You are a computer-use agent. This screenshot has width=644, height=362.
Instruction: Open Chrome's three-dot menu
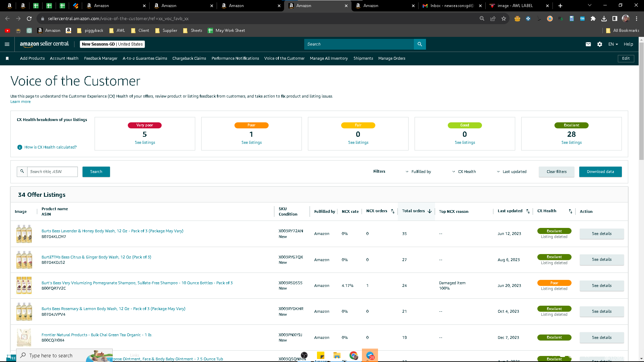click(636, 19)
